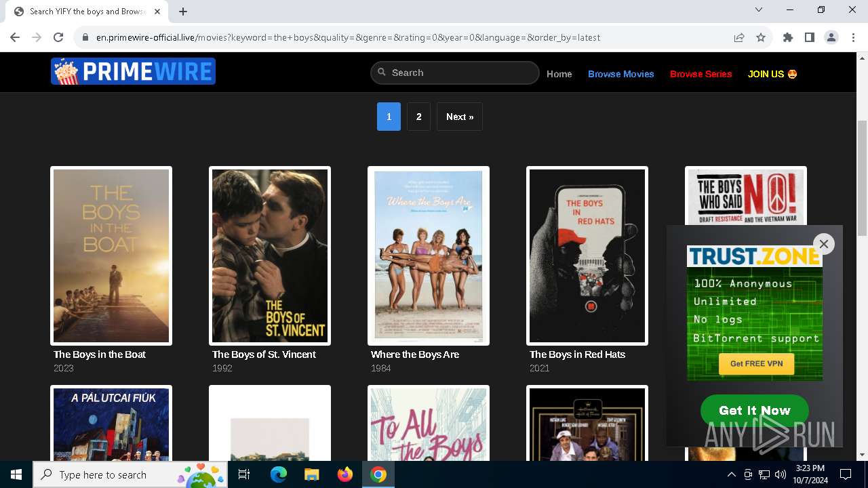This screenshot has height=488, width=868.
Task: Open The Boys Who Said No poster
Action: click(x=746, y=196)
